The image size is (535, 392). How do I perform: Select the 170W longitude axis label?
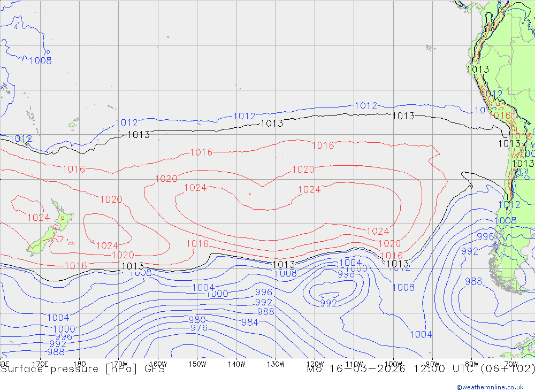pos(119,364)
